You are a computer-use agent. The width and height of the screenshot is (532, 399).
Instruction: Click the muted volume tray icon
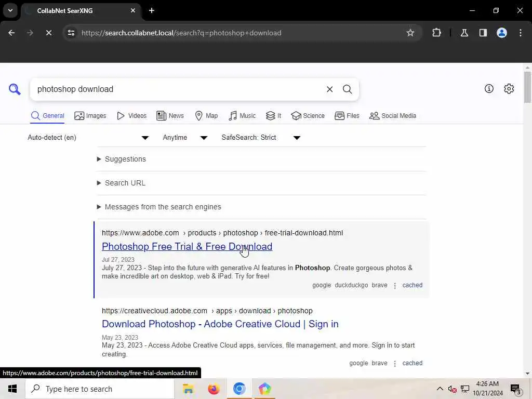click(x=452, y=389)
